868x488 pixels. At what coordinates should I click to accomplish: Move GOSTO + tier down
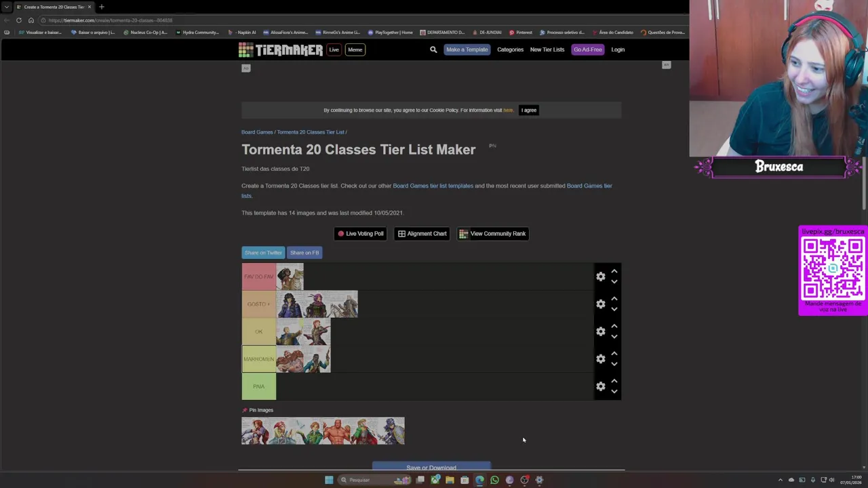pos(614,309)
